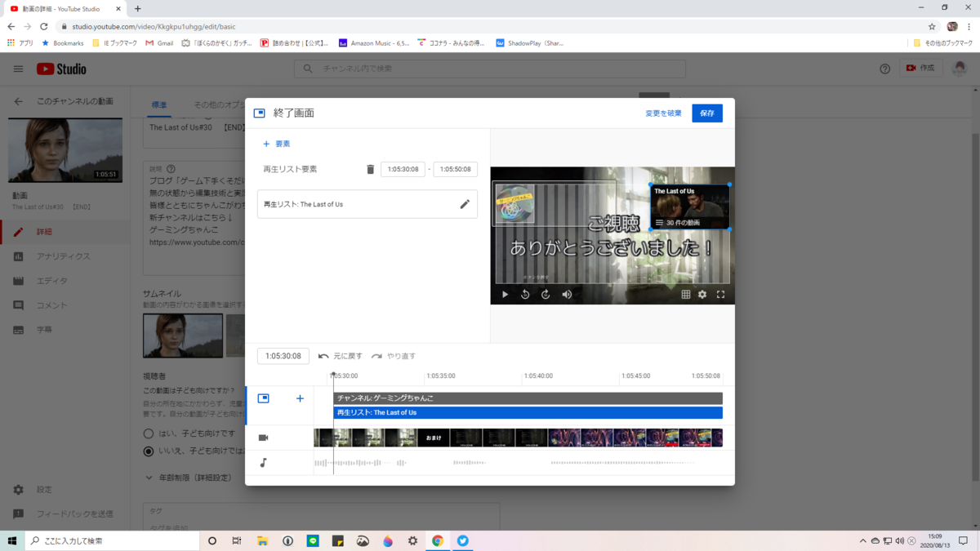Viewport: 980px width, 551px height.
Task: Open the Amazon Music bookmark
Action: click(374, 43)
